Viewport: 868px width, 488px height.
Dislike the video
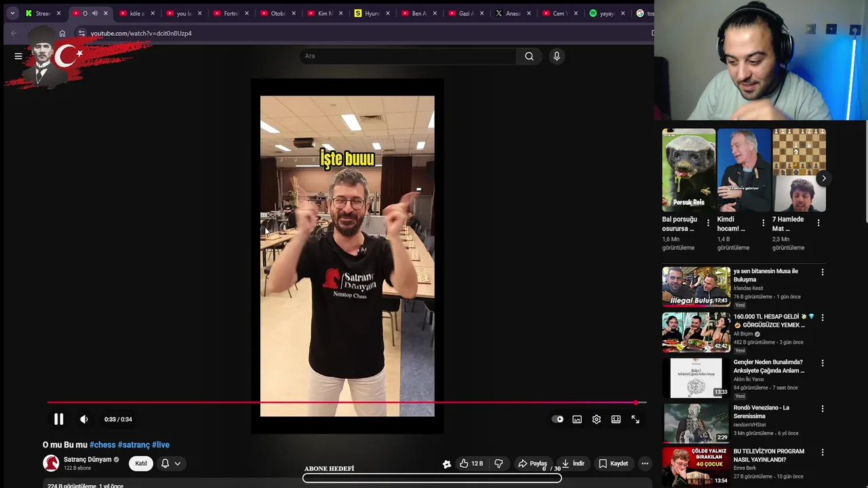pyautogui.click(x=499, y=464)
